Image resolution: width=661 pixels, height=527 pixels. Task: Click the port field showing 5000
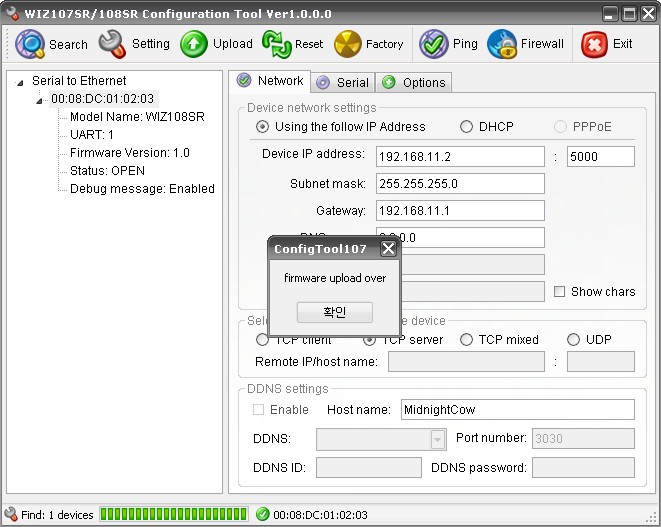pos(600,156)
